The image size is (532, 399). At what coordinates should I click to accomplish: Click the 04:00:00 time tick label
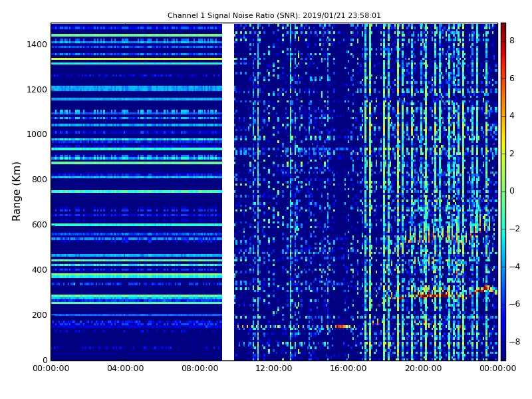click(126, 368)
